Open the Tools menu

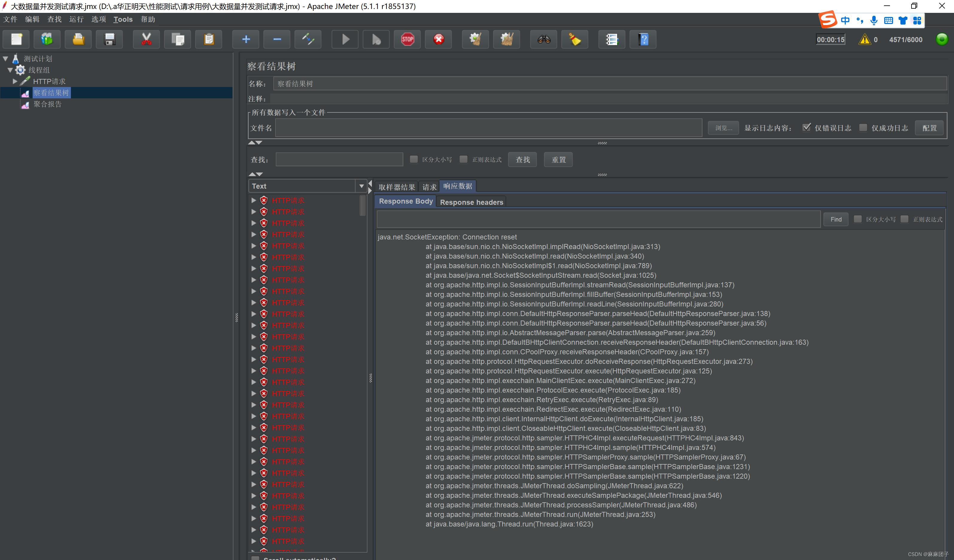point(123,19)
